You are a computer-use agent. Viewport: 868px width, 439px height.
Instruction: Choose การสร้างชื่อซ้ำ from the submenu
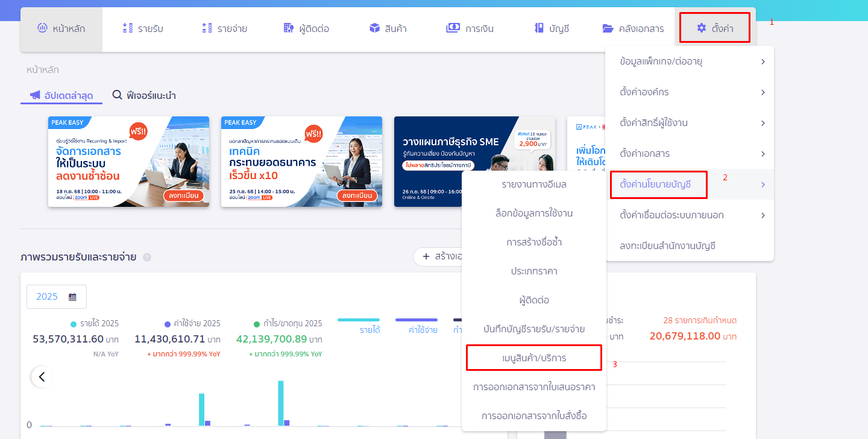tap(534, 242)
